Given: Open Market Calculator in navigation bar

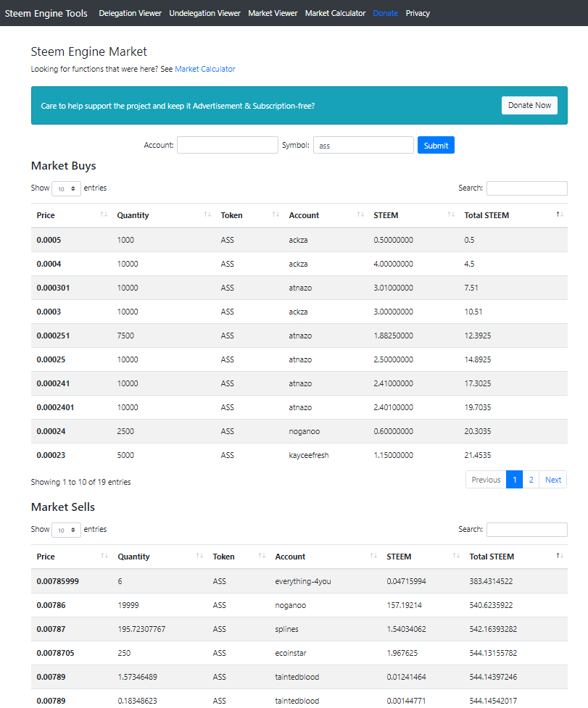Looking at the screenshot, I should coord(335,13).
